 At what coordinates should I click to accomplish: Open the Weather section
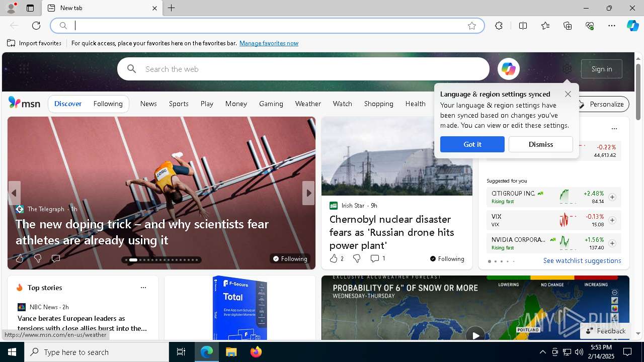308,104
